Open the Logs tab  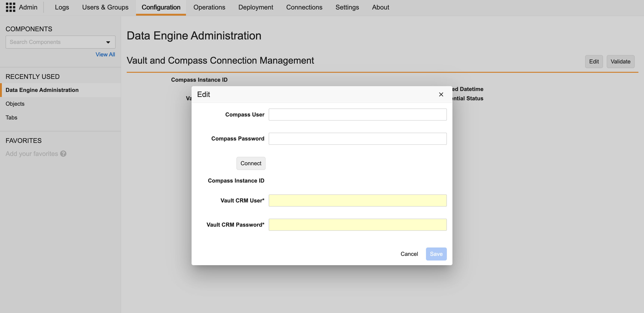point(62,7)
